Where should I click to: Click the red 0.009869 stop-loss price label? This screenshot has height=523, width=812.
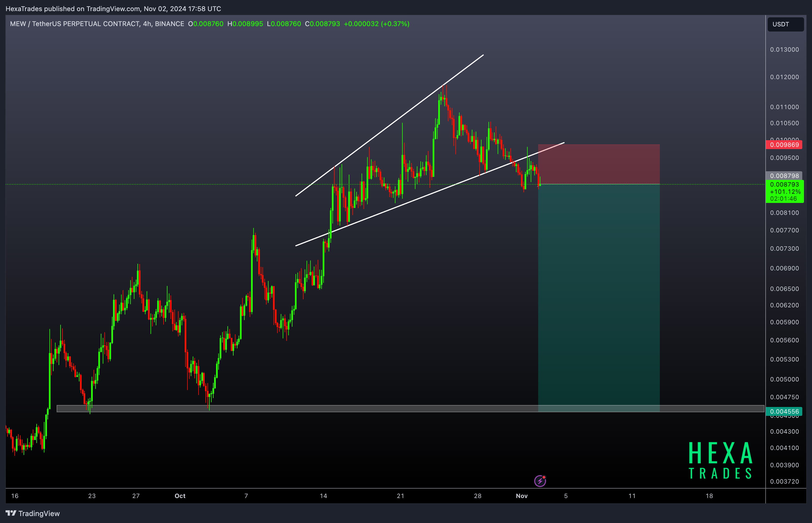tap(784, 145)
